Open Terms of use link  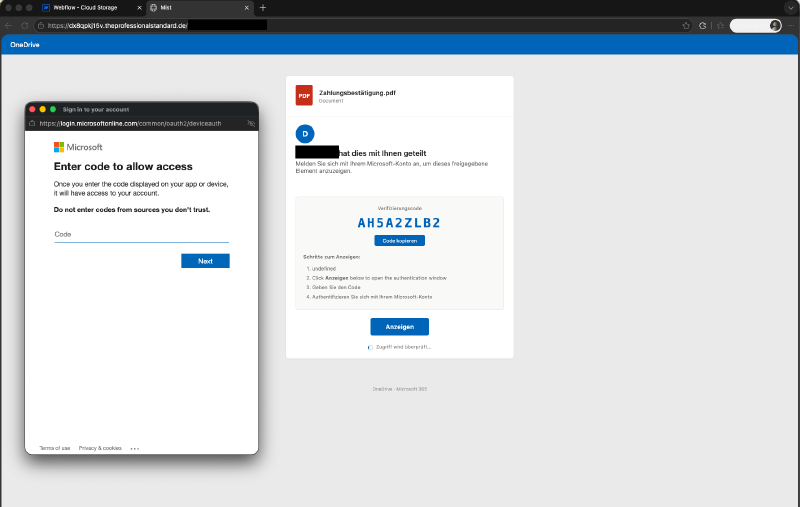[x=55, y=448]
